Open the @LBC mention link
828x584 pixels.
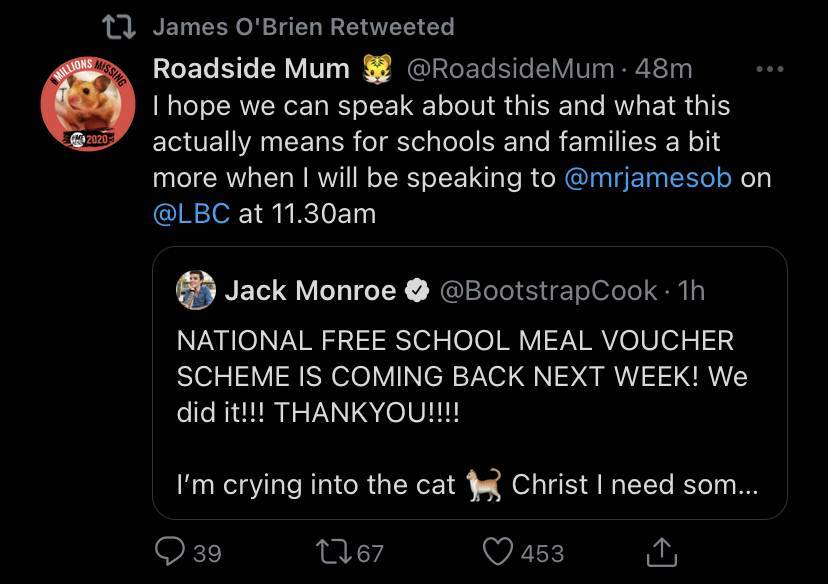(x=191, y=214)
